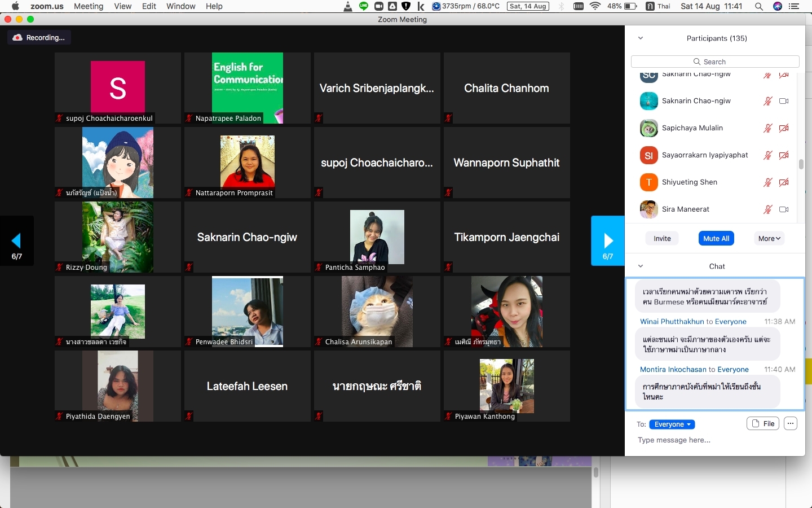
Task: Open the Everyone recipient dropdown
Action: tap(672, 424)
